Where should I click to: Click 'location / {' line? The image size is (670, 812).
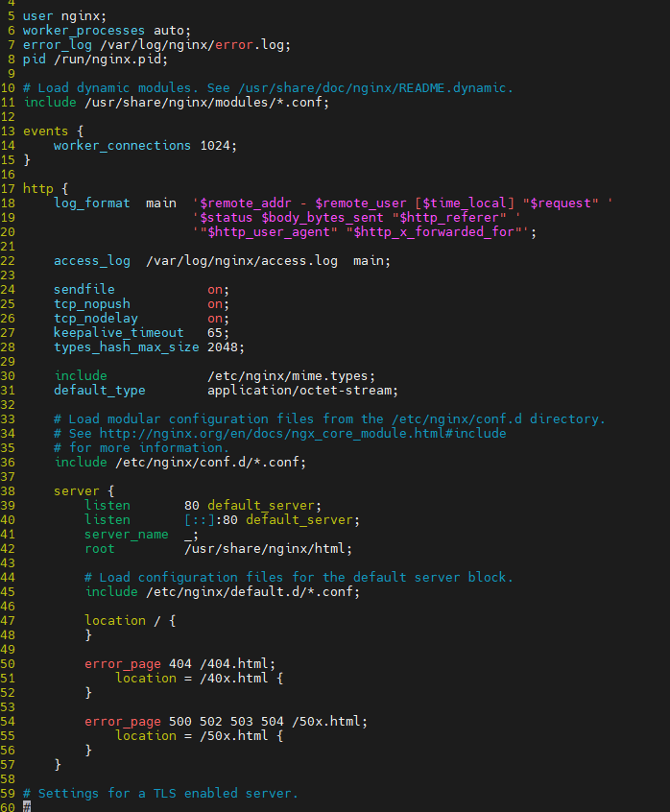click(130, 620)
